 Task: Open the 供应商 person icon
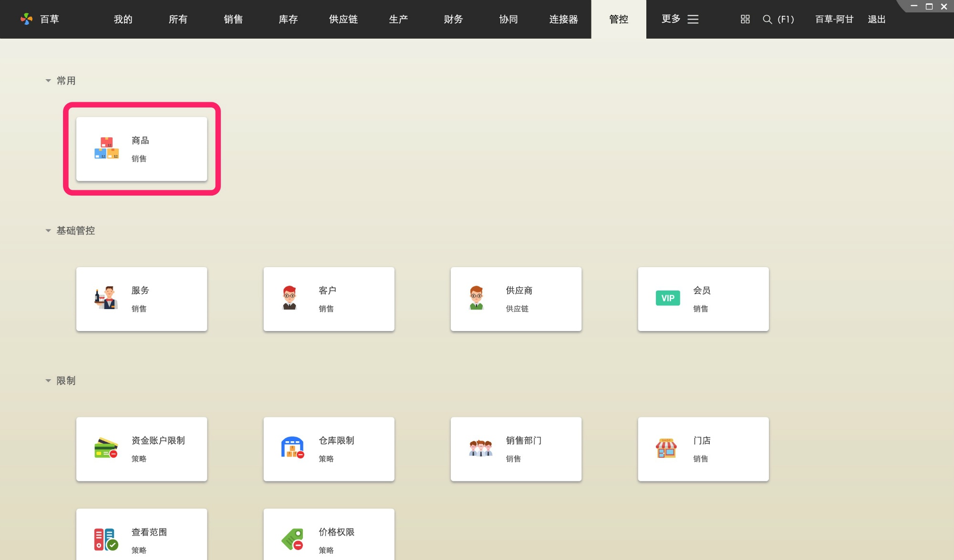click(x=477, y=298)
